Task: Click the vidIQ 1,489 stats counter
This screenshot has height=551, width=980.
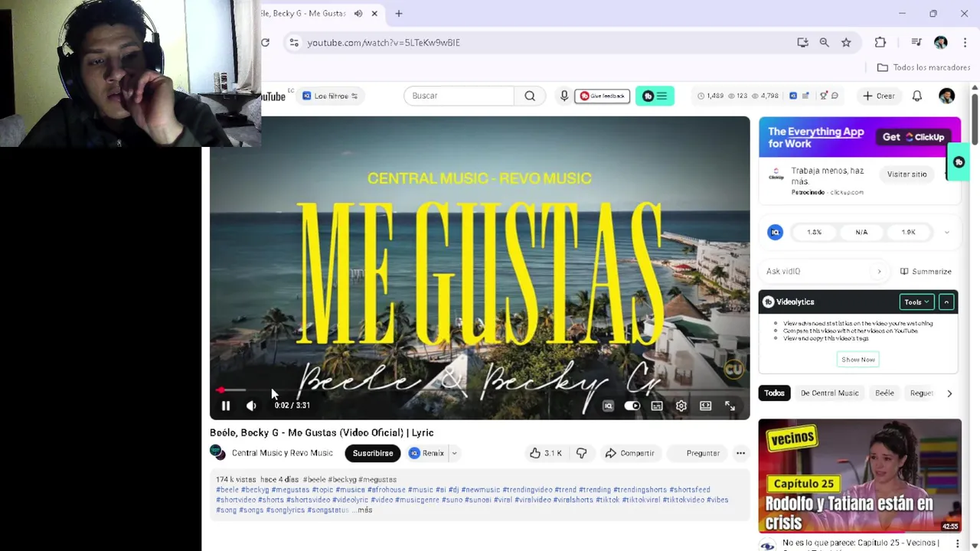Action: point(710,96)
